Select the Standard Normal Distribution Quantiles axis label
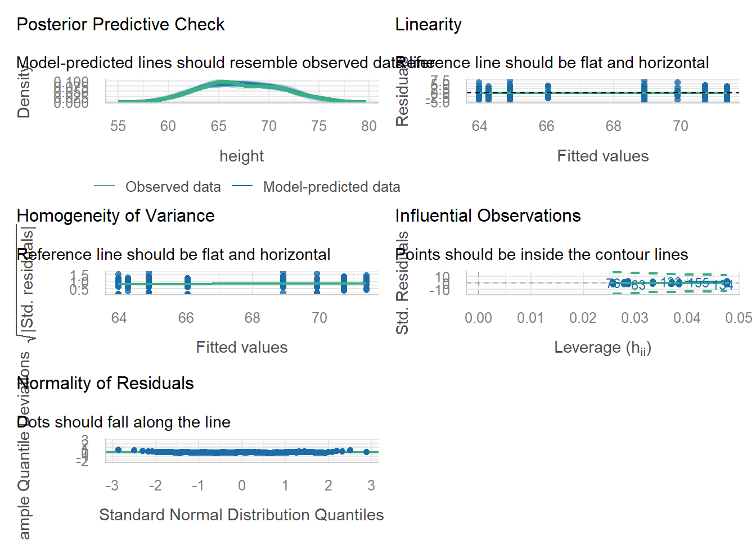This screenshot has height=540, width=756. [241, 515]
